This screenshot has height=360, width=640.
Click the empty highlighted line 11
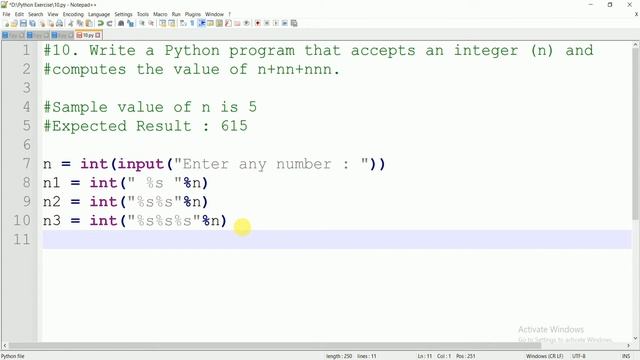click(337, 239)
